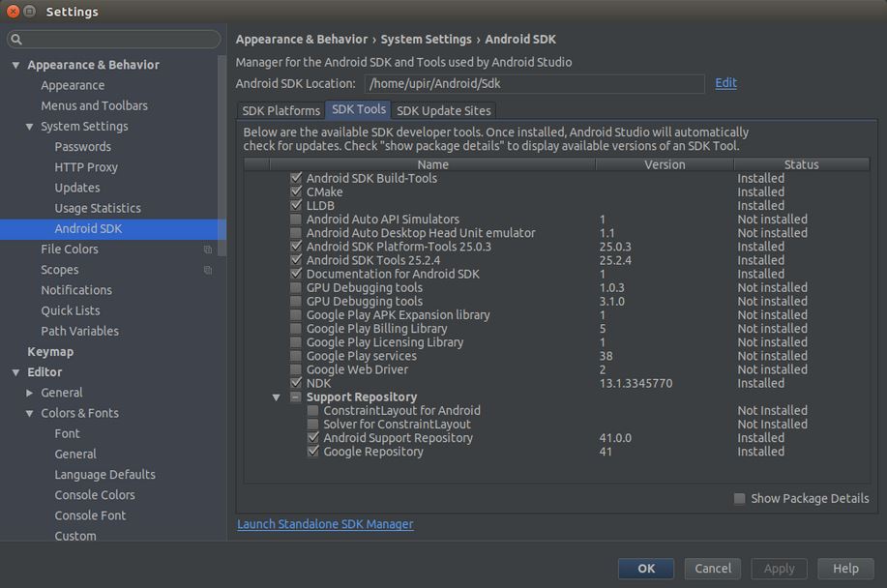Click the Android SDK Location field
The width and height of the screenshot is (887, 588).
[535, 84]
